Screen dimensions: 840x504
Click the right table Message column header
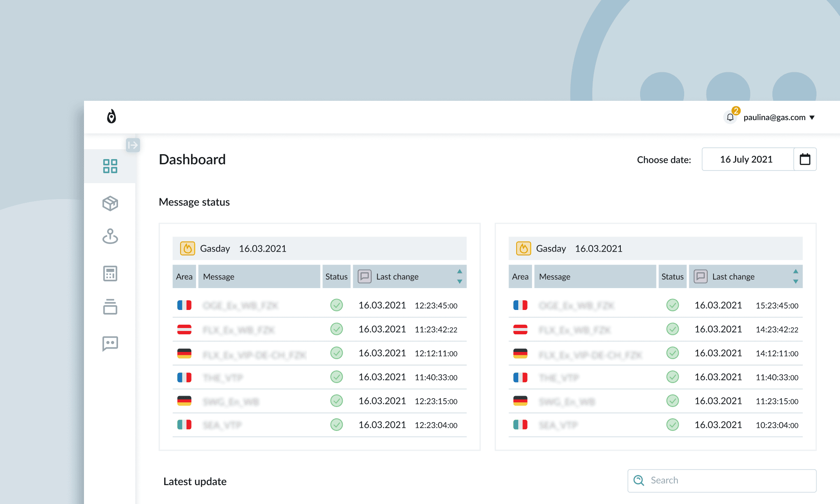click(595, 276)
